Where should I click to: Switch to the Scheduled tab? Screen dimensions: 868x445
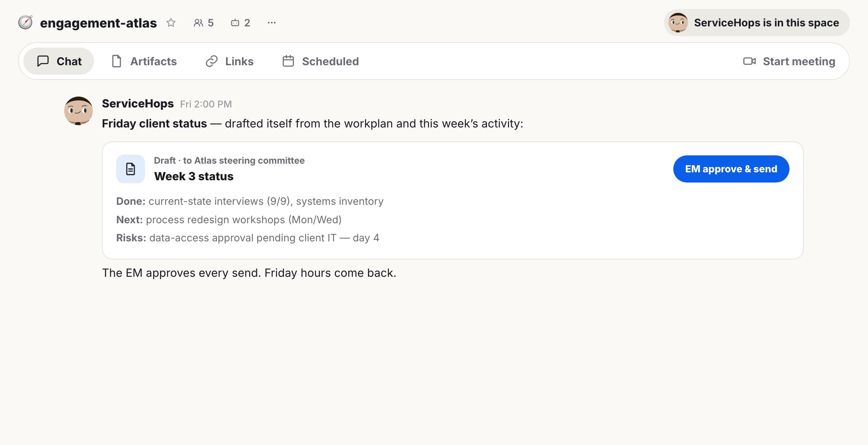click(x=321, y=61)
